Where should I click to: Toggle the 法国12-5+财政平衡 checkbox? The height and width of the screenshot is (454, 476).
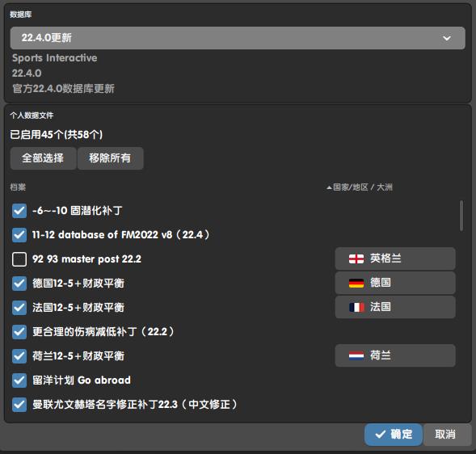point(19,308)
